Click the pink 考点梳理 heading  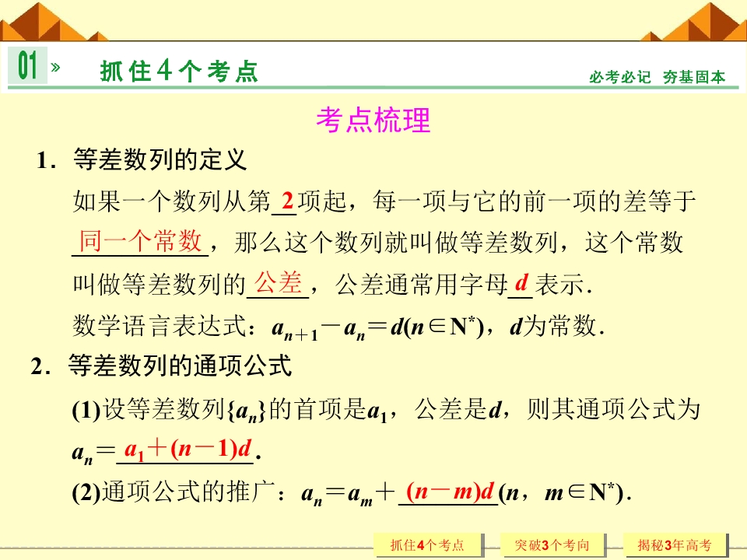[x=373, y=120]
